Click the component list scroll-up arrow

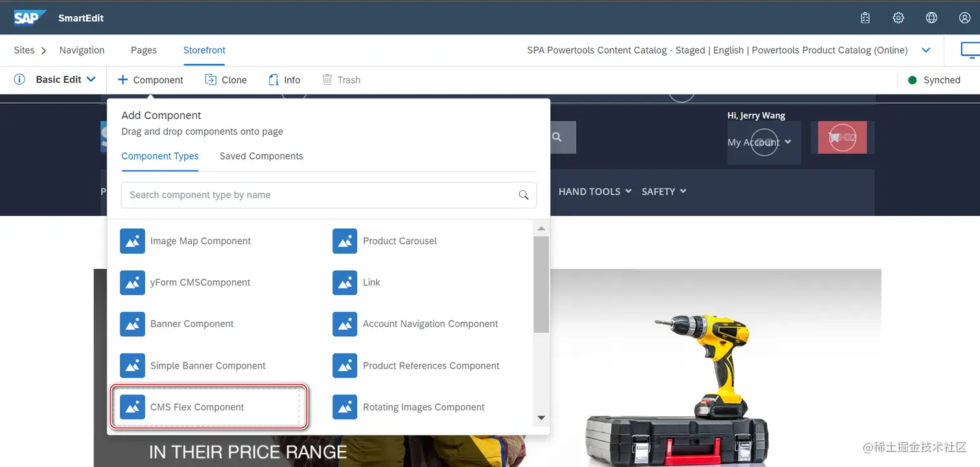[x=541, y=228]
